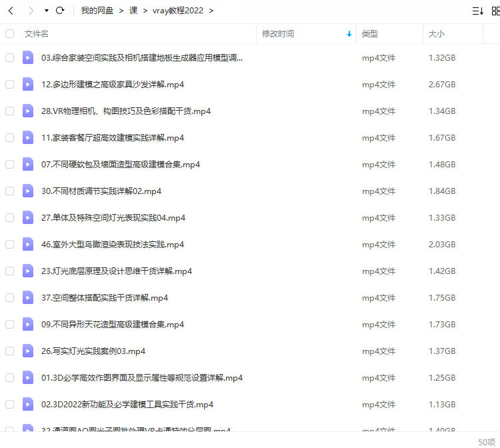Navigate to 我的网盘 in breadcrumb
This screenshot has height=448, width=500.
97,11
